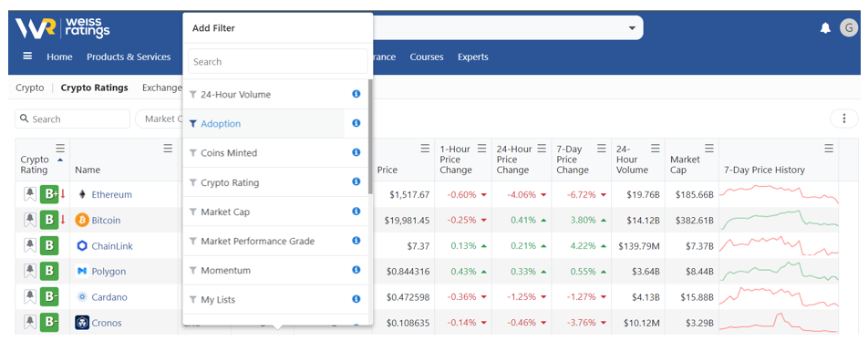Open the user profile avatar G
This screenshot has width=868, height=351.
[x=849, y=27]
